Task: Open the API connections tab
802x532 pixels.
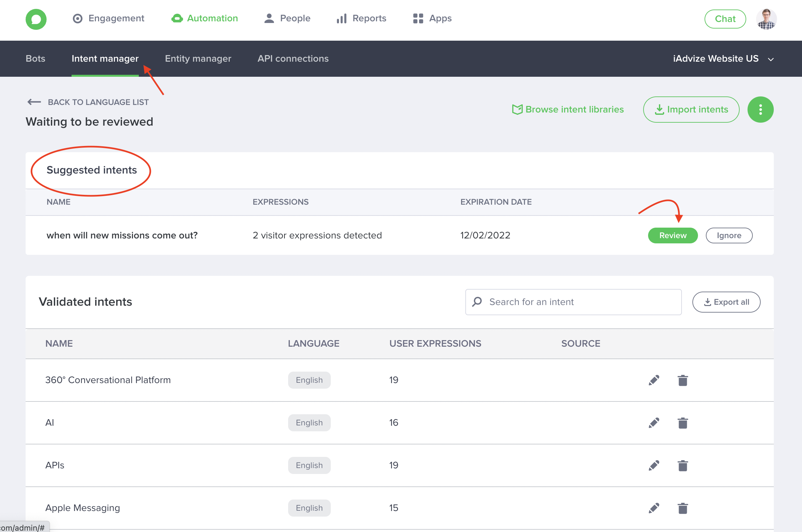Action: (293, 58)
